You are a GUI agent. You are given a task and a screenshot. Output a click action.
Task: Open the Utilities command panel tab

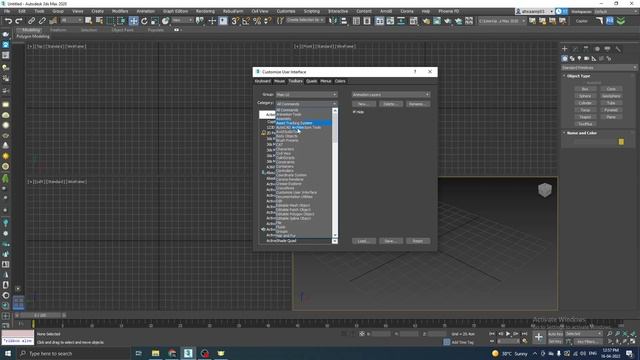pos(618,49)
